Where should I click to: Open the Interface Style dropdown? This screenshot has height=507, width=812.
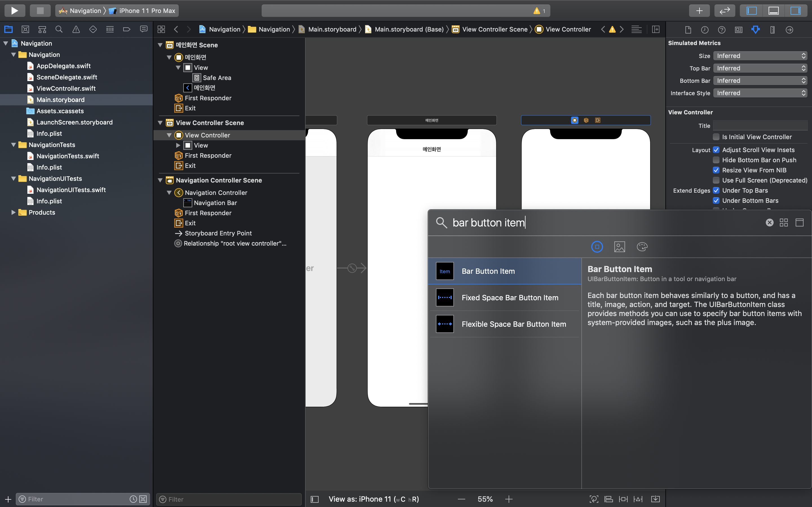[x=760, y=93]
